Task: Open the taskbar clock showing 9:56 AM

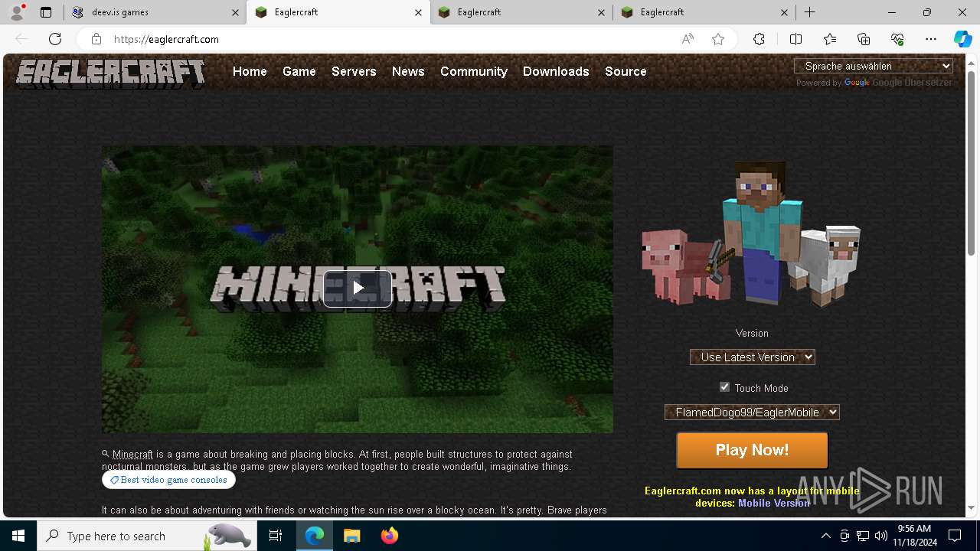Action: point(914,536)
